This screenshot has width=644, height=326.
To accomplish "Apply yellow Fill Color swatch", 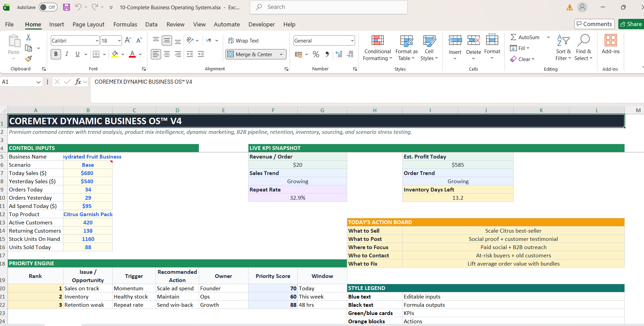I will [x=115, y=54].
